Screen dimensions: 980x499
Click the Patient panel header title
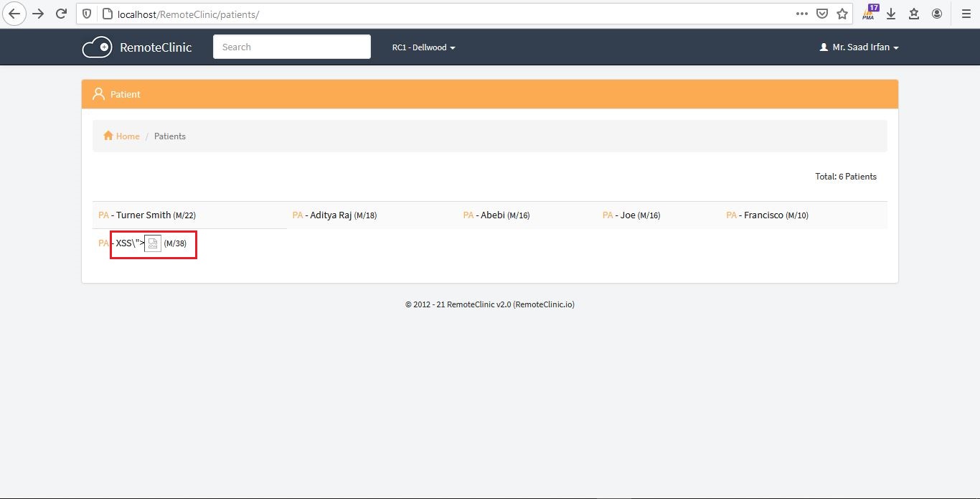(x=126, y=94)
